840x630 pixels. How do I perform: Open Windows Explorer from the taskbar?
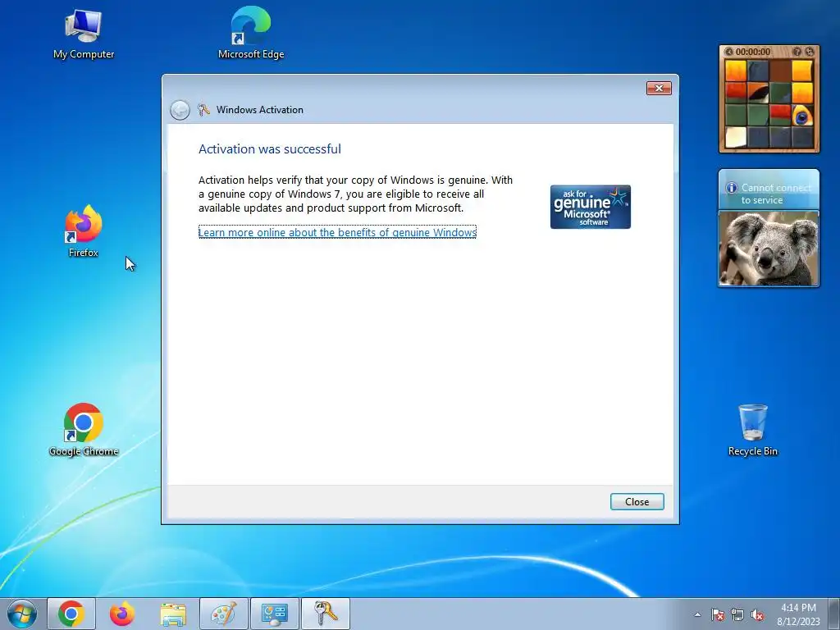click(173, 614)
